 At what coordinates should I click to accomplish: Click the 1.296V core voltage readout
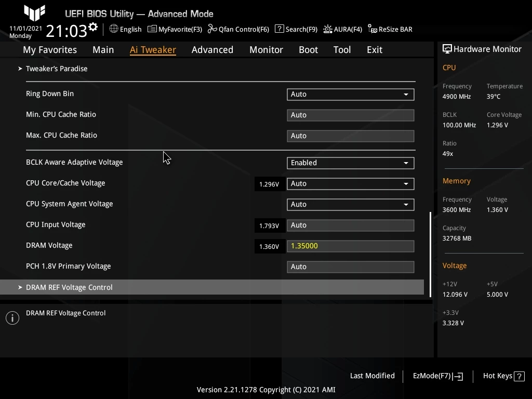(x=269, y=184)
